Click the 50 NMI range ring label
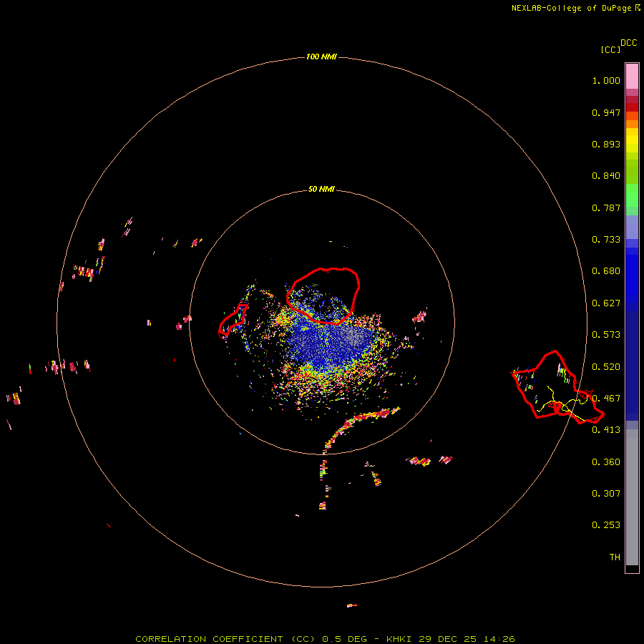This screenshot has height=644, width=644. coord(321,189)
